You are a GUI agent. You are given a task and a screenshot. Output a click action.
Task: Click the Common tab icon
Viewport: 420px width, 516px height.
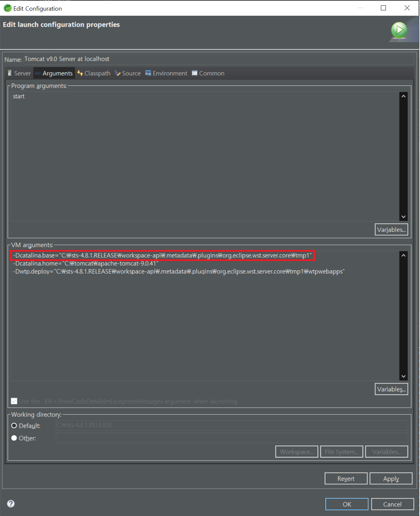pos(195,73)
